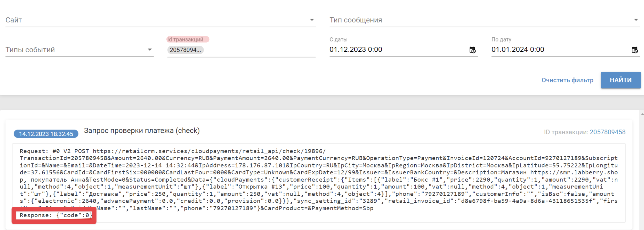Click the Response code line in the log
This screenshot has width=644, height=230.
pyautogui.click(x=56, y=215)
